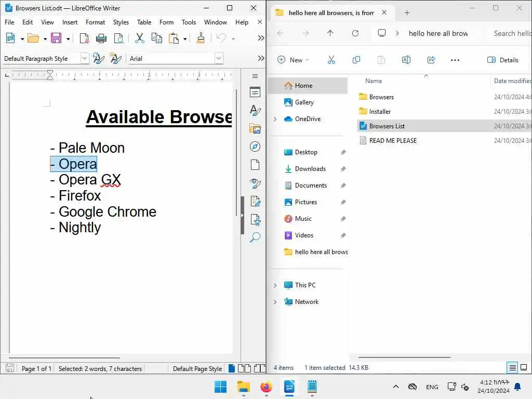Open the Tools menu in Writer

coord(189,22)
